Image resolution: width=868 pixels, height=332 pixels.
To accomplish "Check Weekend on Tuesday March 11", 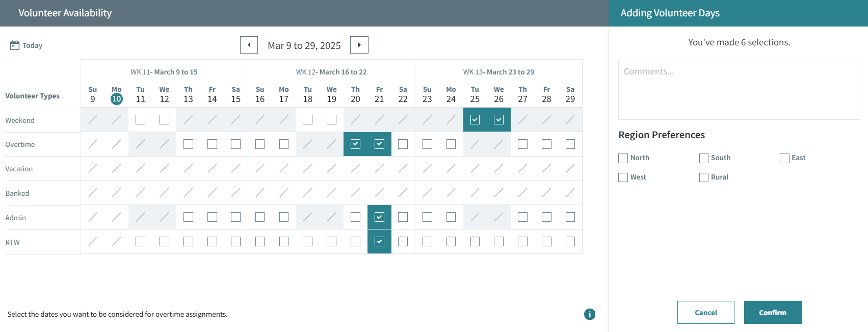I will point(141,120).
